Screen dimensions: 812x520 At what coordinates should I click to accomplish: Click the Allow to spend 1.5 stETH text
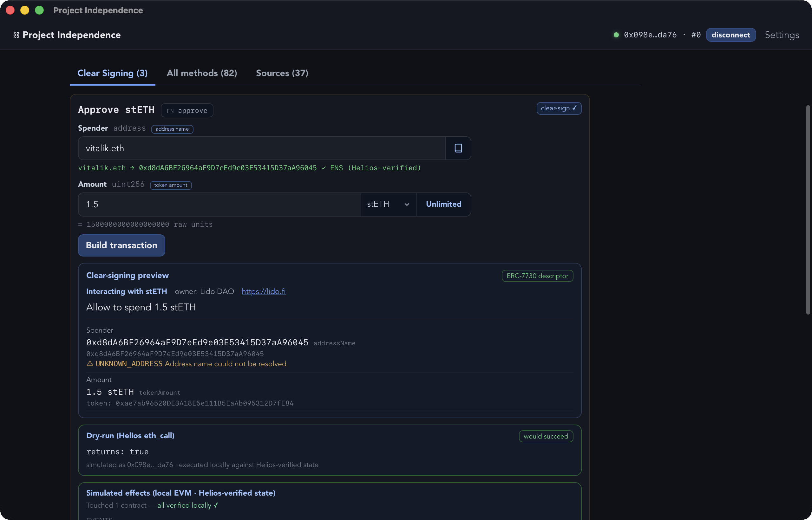point(141,307)
